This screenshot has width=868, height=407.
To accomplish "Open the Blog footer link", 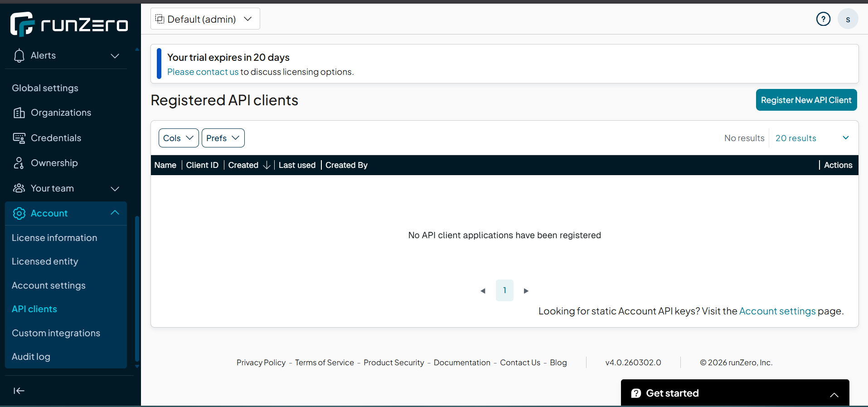I will pos(558,363).
